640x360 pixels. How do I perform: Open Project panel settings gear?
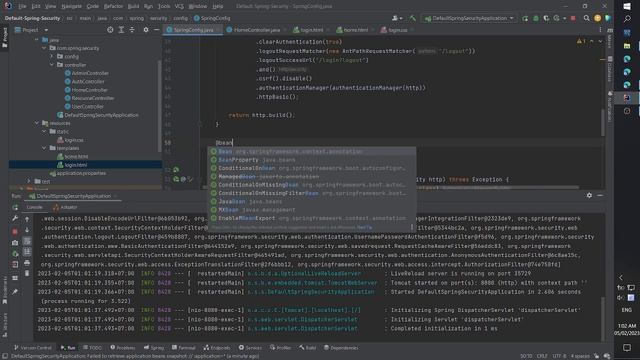tap(146, 30)
